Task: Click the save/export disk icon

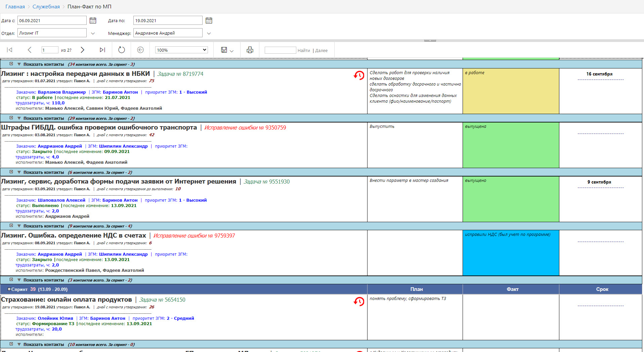Action: tap(224, 50)
